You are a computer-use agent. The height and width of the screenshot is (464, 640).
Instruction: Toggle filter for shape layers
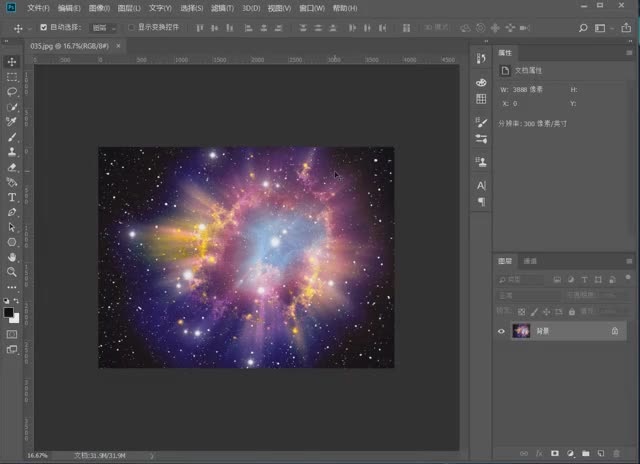(598, 280)
